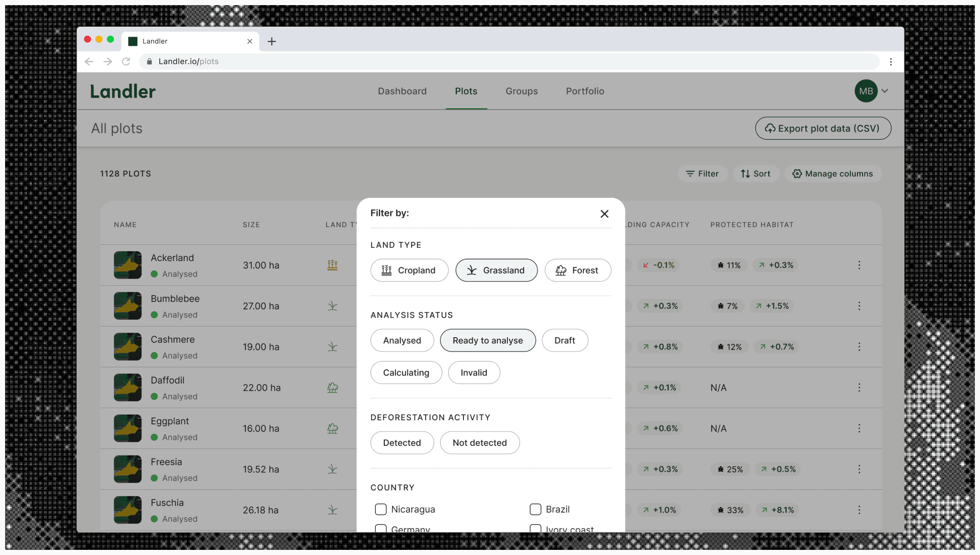This screenshot has width=980, height=555.
Task: Expand the MB user account chevron
Action: tap(885, 91)
